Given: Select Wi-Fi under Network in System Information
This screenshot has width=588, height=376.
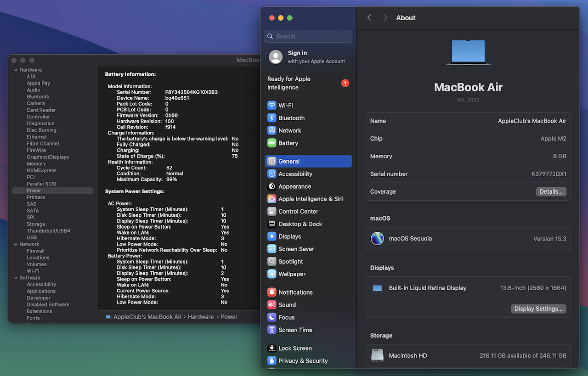Looking at the screenshot, I should [x=33, y=271].
